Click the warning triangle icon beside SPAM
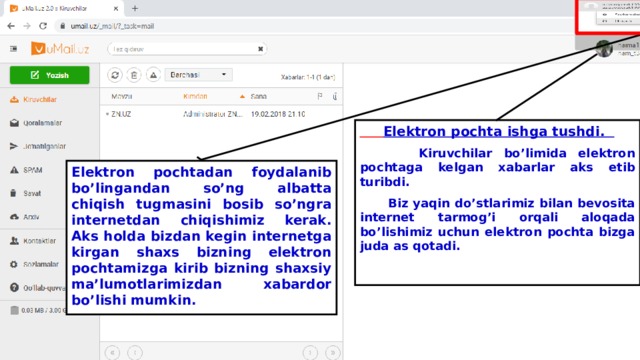The width and height of the screenshot is (640, 360). 14,170
